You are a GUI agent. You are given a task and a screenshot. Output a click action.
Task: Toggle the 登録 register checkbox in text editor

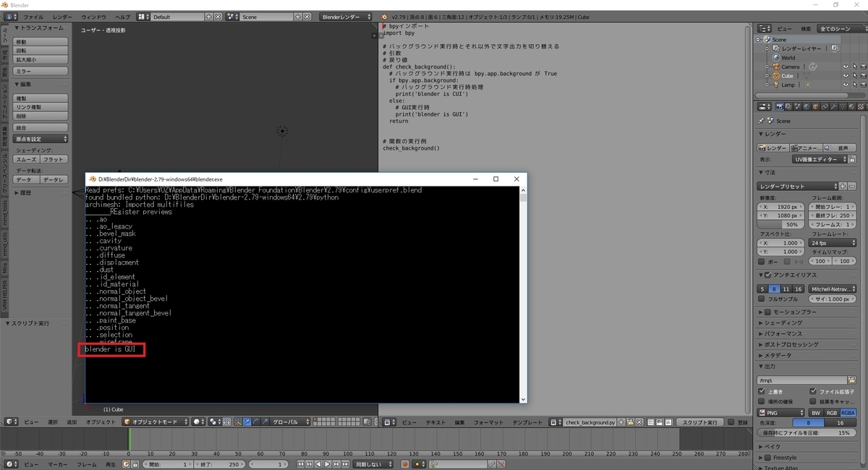(x=731, y=422)
